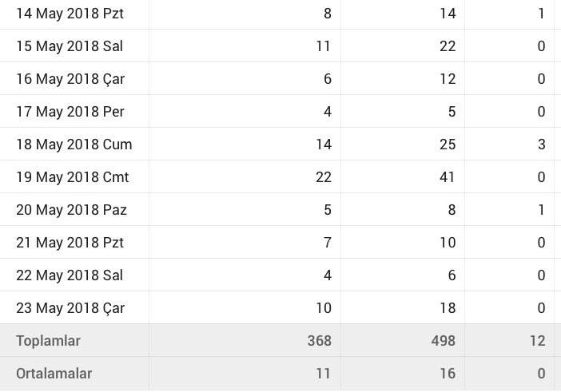The image size is (561, 392).
Task: Select the value 3 in 18 May row
Action: coord(541,145)
